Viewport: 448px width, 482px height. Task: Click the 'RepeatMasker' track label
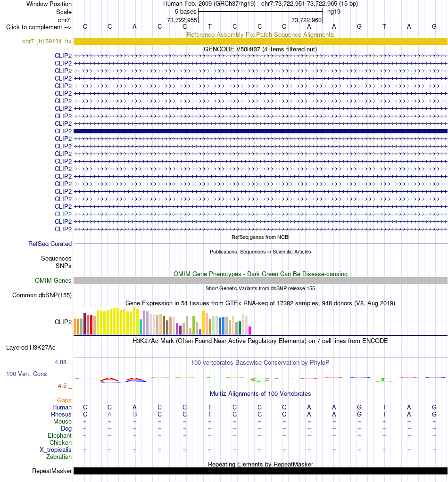(52, 471)
